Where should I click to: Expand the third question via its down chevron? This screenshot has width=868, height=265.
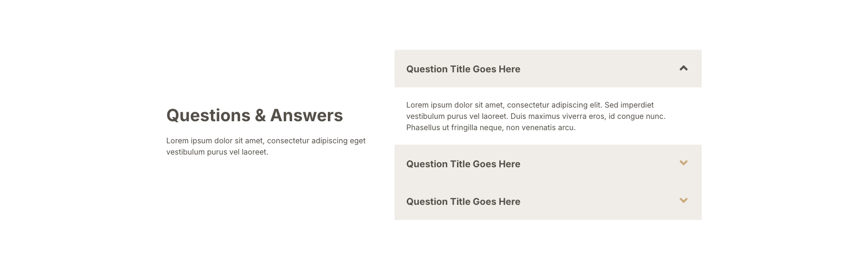(683, 201)
